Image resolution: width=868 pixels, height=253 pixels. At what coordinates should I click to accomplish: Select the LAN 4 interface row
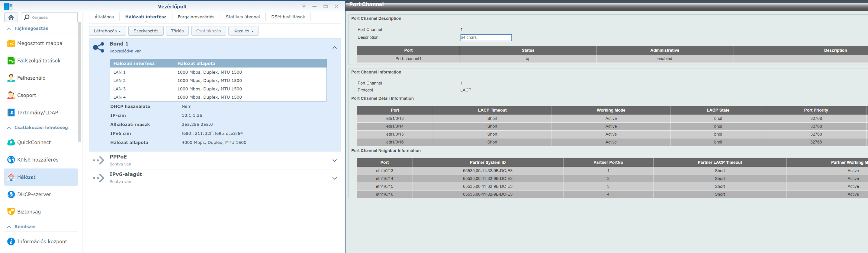click(218, 97)
